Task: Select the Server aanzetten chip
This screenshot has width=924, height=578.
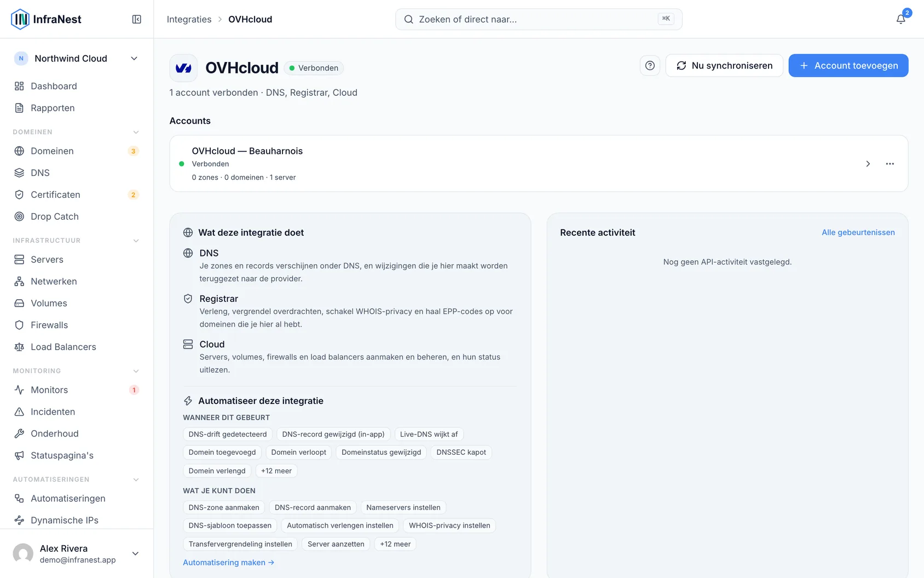Action: point(336,544)
